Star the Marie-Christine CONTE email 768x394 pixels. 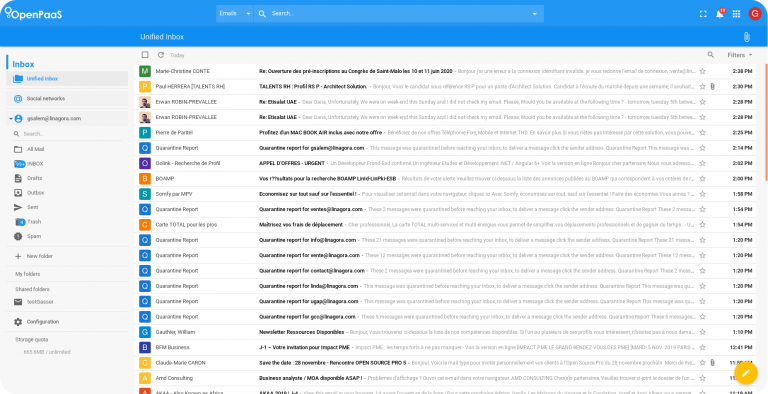coord(702,71)
